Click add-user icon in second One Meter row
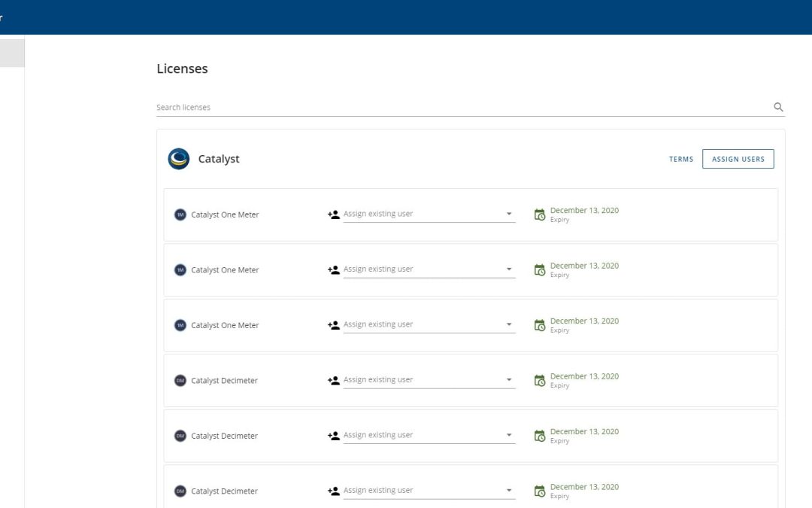The width and height of the screenshot is (812, 508). coord(334,270)
